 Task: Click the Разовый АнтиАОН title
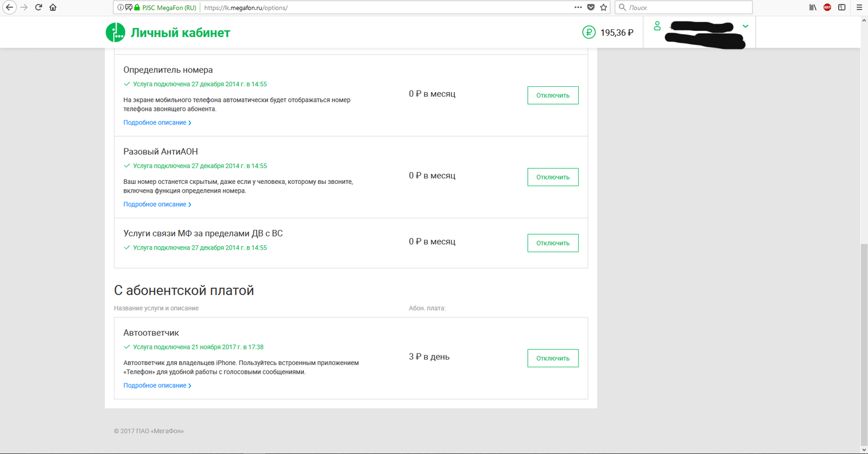coord(161,152)
